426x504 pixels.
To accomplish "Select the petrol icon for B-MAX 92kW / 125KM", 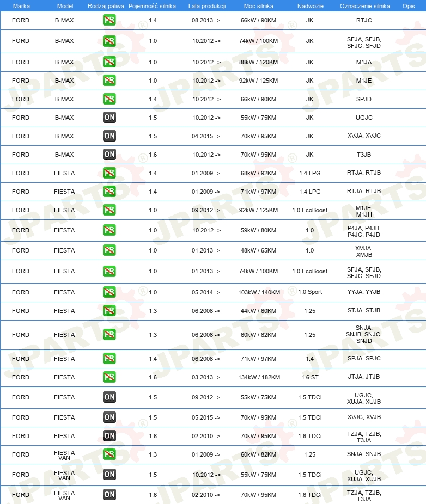I will pos(109,81).
